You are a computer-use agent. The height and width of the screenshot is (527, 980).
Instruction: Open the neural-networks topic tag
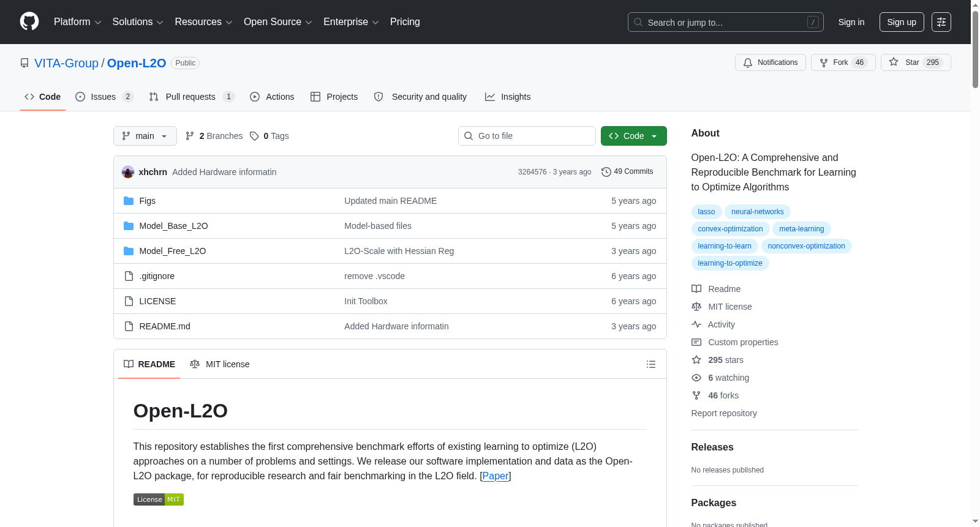[758, 212]
